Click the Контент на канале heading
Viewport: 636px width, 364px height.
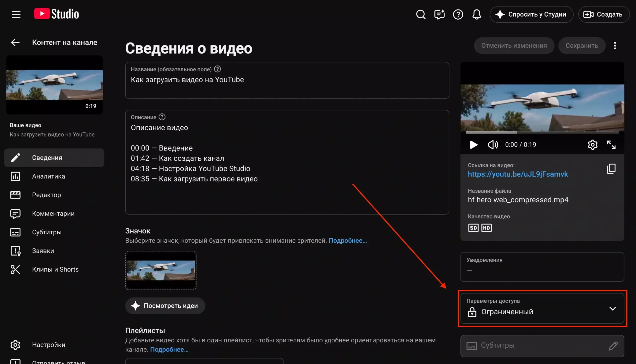pyautogui.click(x=65, y=42)
